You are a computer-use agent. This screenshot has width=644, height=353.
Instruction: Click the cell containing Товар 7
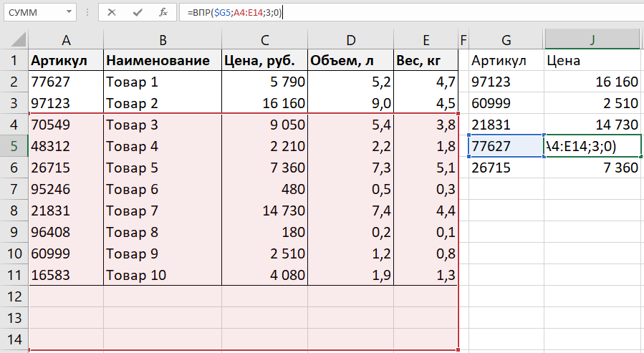point(162,211)
